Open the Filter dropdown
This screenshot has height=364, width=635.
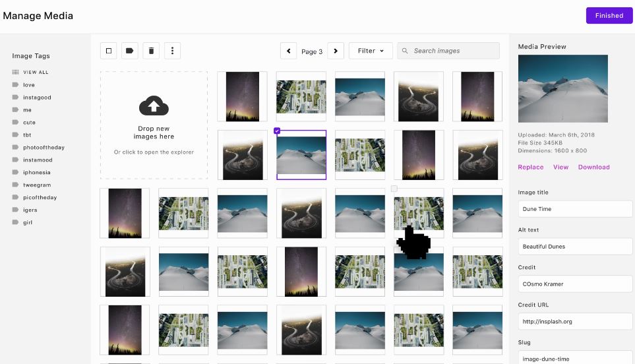[371, 51]
